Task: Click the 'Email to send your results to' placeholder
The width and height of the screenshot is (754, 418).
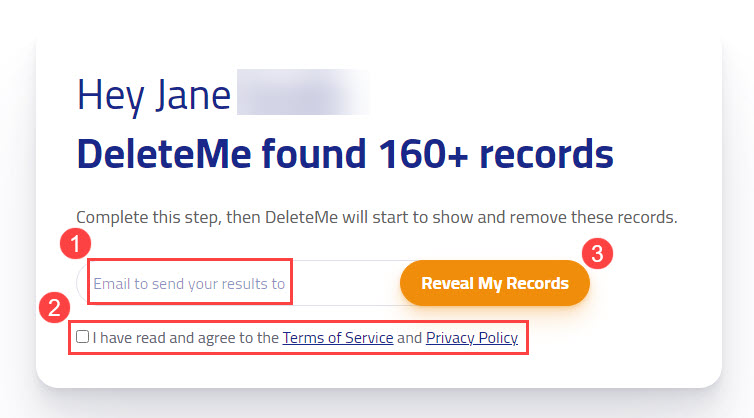Action: [x=189, y=284]
